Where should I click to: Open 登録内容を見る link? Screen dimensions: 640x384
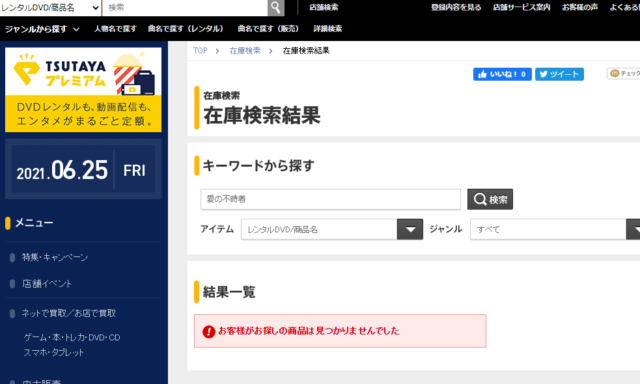(x=456, y=7)
